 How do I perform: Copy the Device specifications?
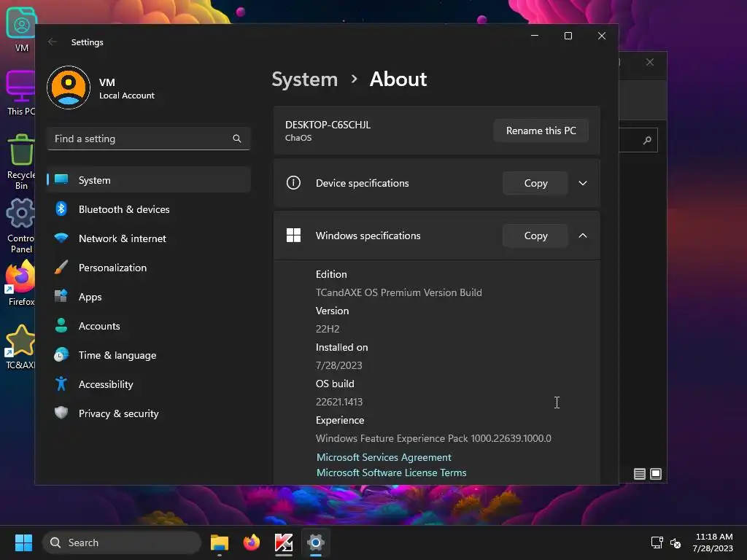coord(535,183)
